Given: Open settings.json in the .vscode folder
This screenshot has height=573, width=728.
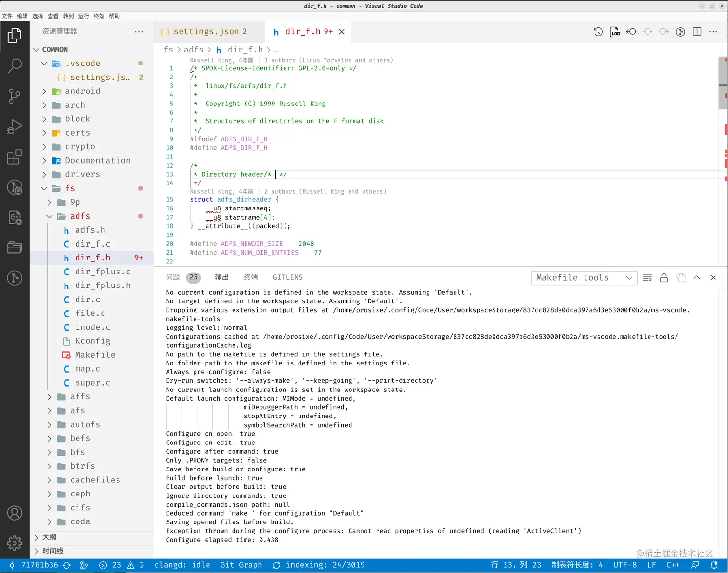Looking at the screenshot, I should click(x=91, y=78).
